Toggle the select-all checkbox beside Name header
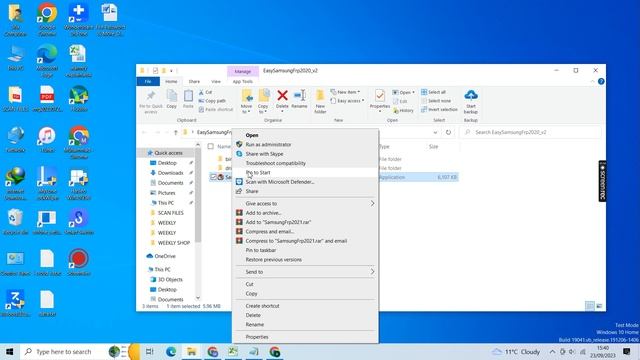 coord(211,146)
